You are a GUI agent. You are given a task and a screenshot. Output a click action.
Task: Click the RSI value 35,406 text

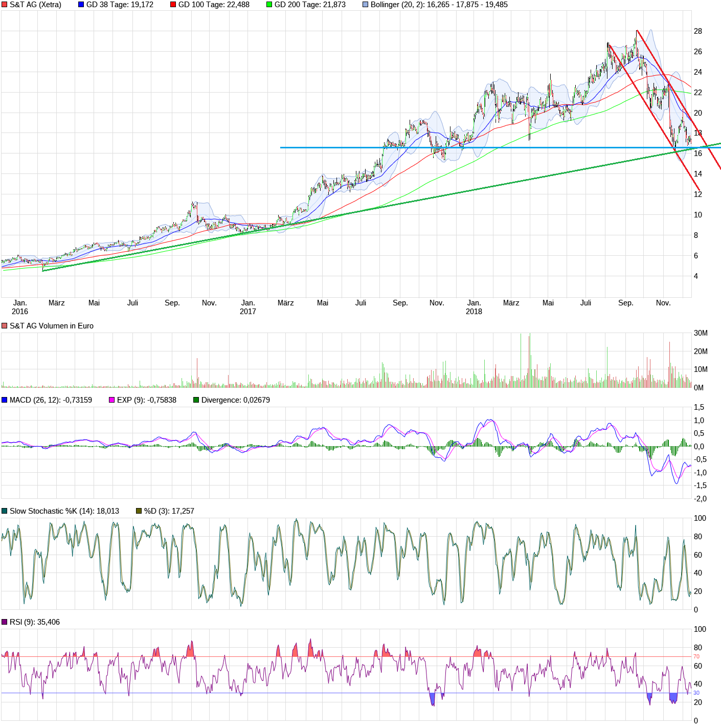click(49, 622)
